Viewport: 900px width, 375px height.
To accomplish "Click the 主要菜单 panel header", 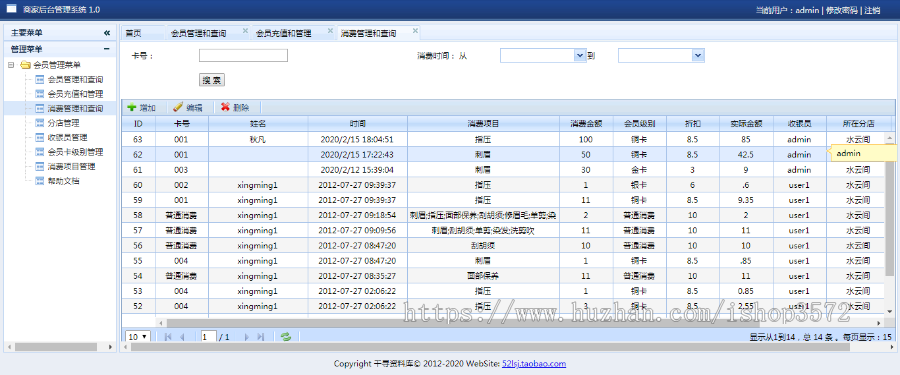I will tap(60, 33).
